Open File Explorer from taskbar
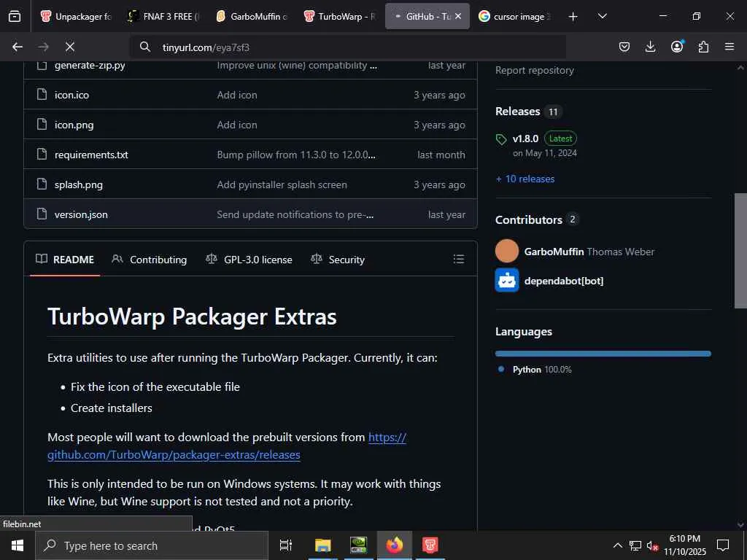This screenshot has height=560, width=747. point(322,545)
